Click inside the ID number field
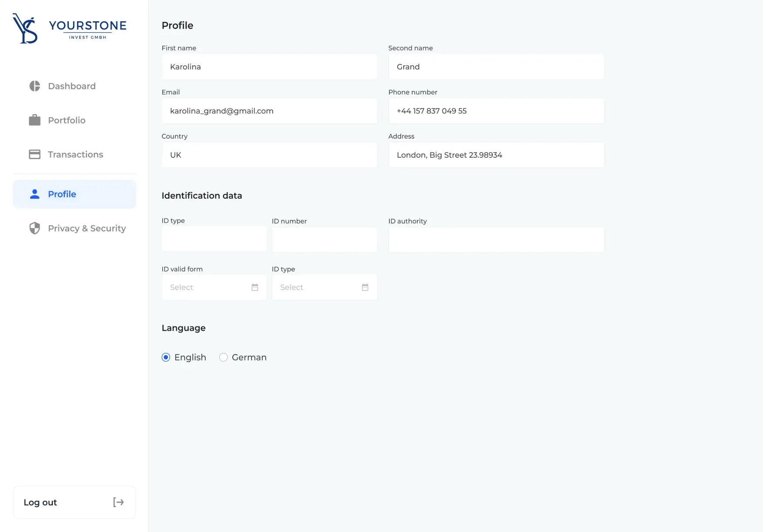Image resolution: width=763 pixels, height=532 pixels. (325, 239)
